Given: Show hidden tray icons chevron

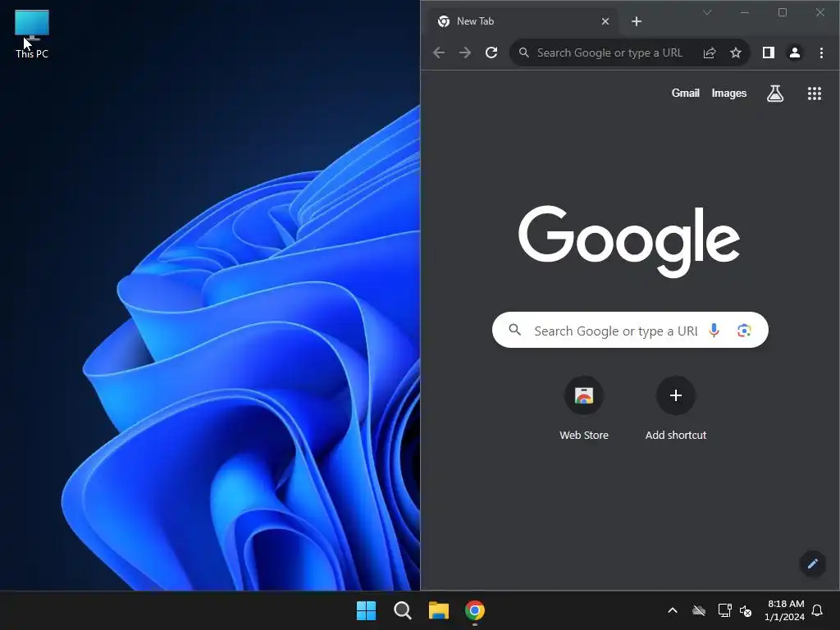Looking at the screenshot, I should coord(673,610).
